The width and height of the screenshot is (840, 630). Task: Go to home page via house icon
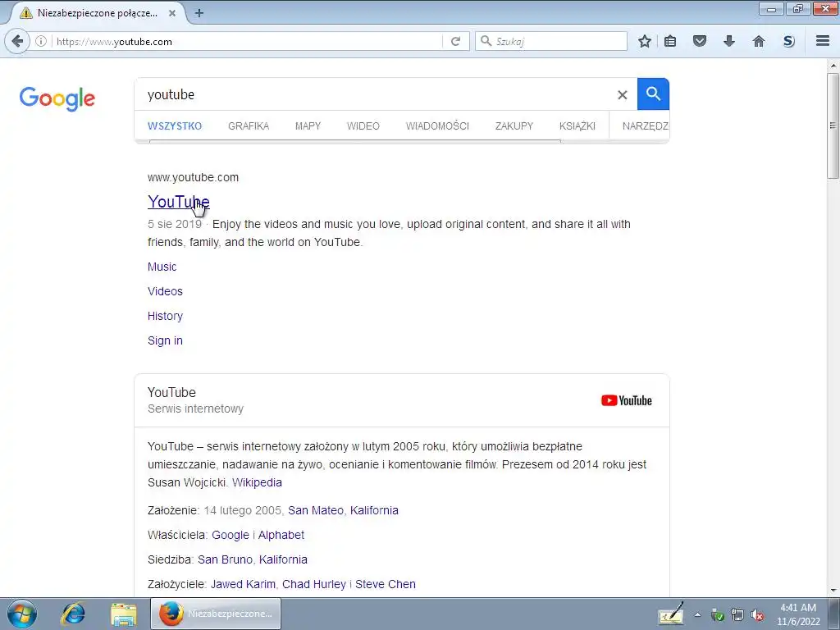click(x=759, y=41)
